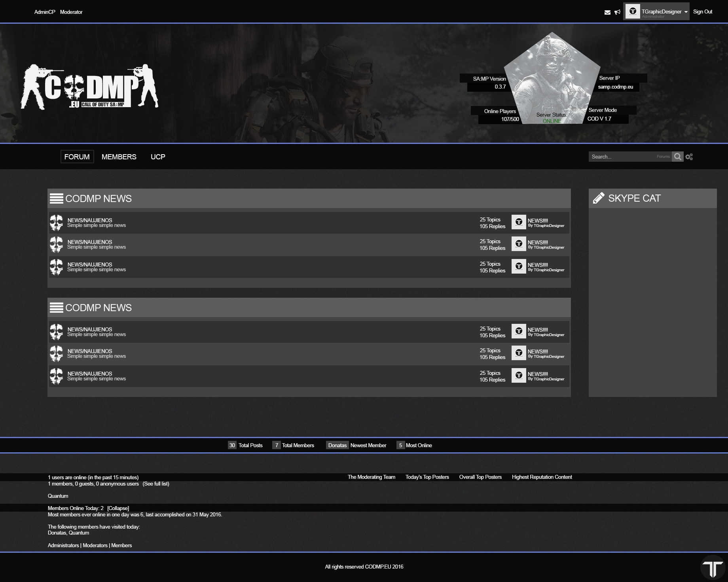Image resolution: width=728 pixels, height=582 pixels.
Task: Open the AdminCP link
Action: [x=45, y=12]
